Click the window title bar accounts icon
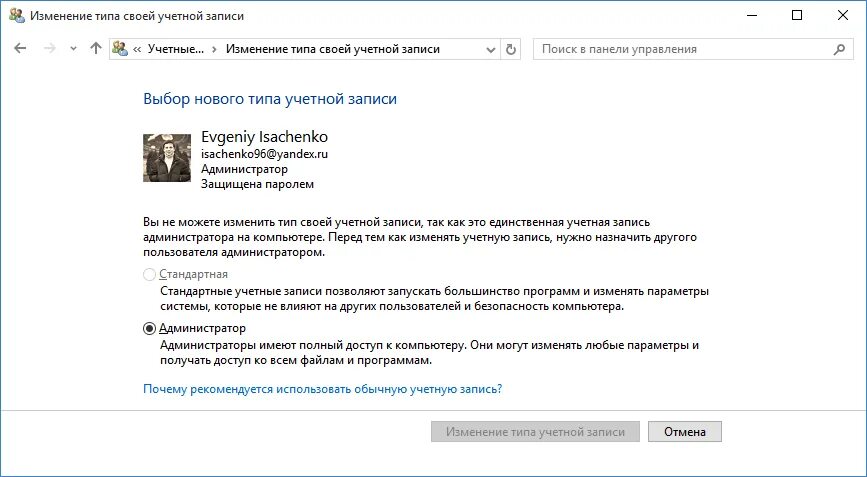The height and width of the screenshot is (477, 867). point(17,15)
